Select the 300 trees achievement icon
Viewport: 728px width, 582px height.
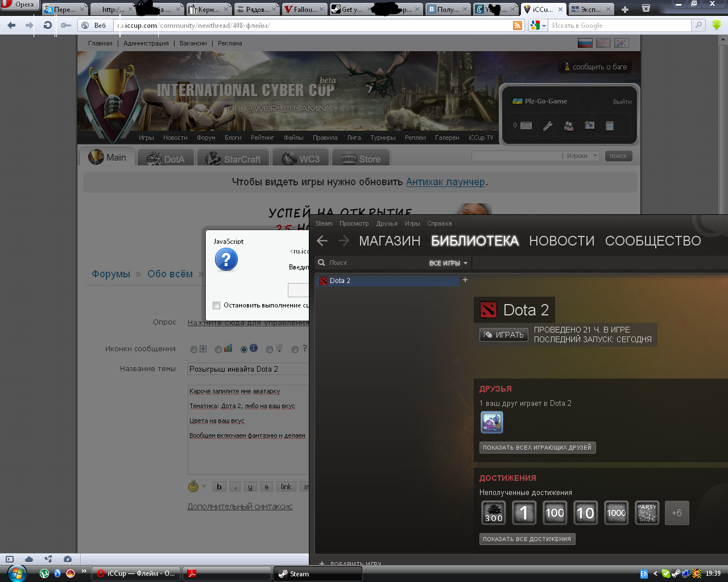pos(493,513)
